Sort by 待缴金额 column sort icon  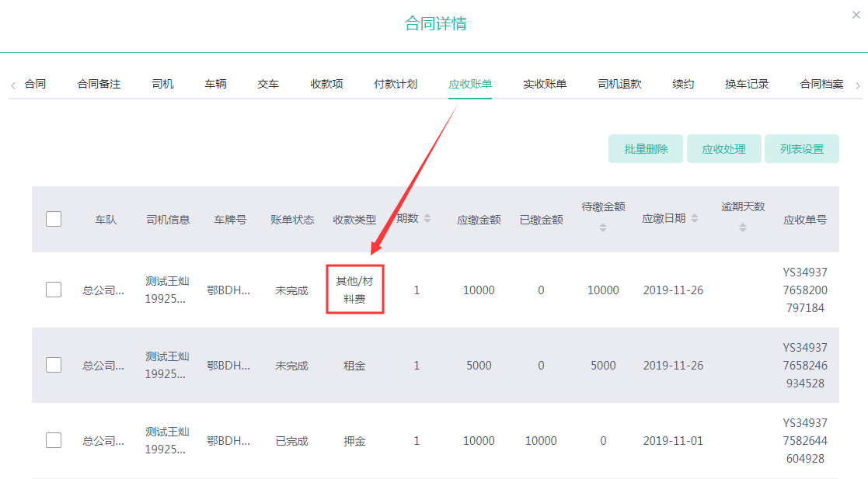603,227
